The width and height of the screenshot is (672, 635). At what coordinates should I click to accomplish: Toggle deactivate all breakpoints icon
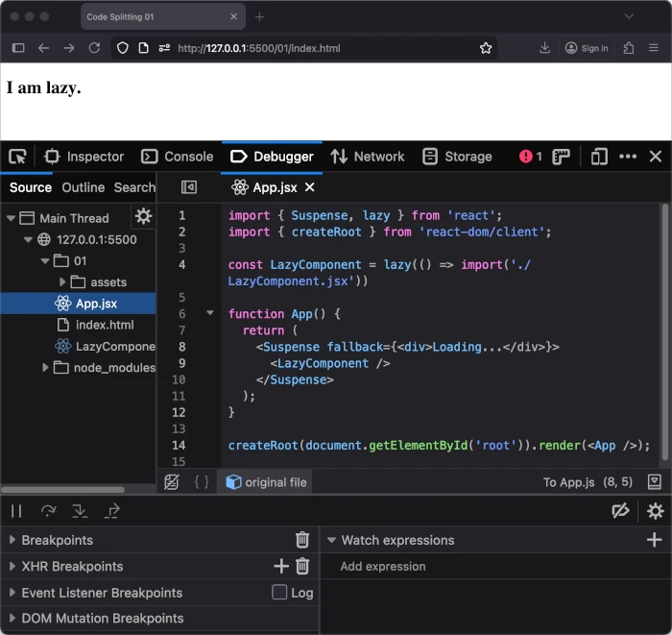coord(620,511)
